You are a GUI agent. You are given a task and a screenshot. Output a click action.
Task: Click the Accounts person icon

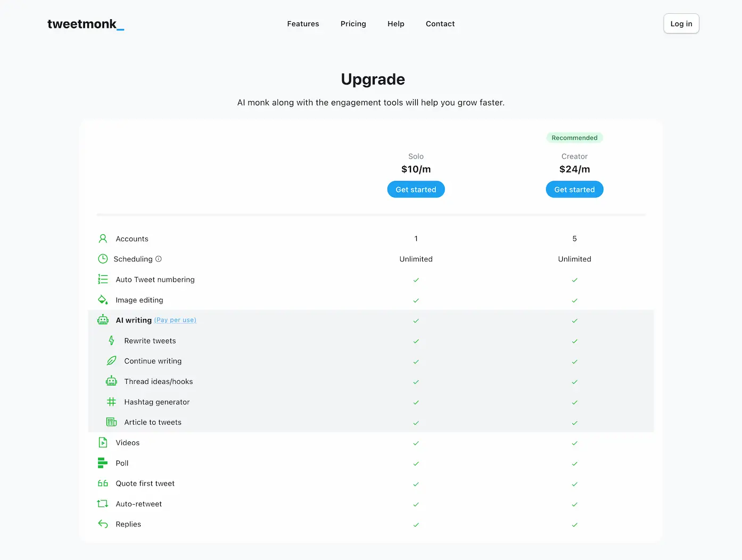coord(103,238)
